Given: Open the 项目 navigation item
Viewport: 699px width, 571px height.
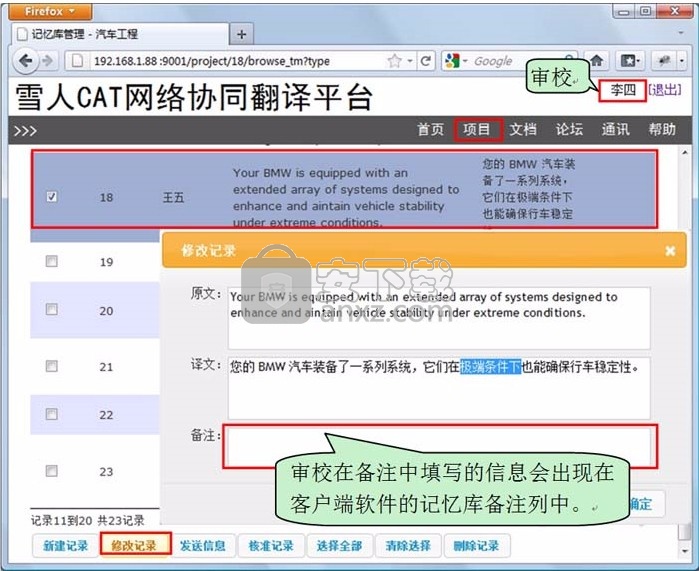Looking at the screenshot, I should (x=477, y=130).
